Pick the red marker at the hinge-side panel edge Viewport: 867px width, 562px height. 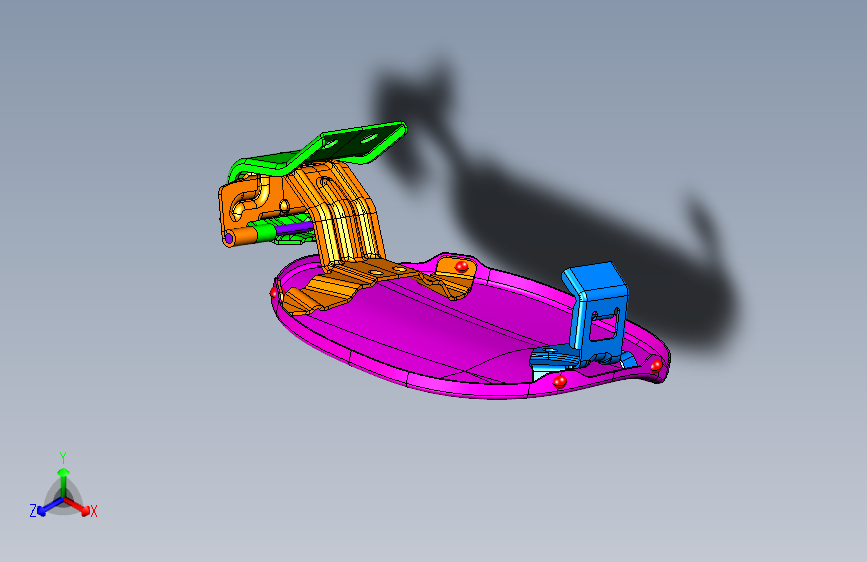(274, 292)
